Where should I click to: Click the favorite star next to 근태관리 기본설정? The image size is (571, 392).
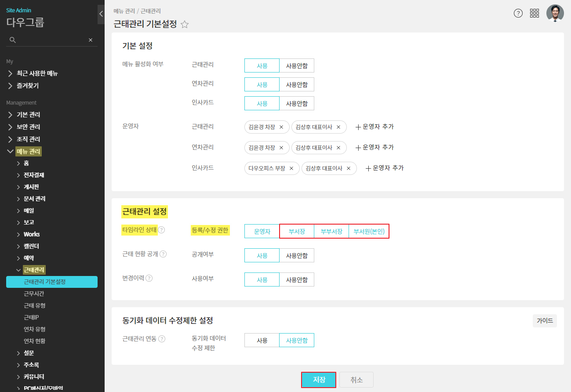pyautogui.click(x=185, y=25)
